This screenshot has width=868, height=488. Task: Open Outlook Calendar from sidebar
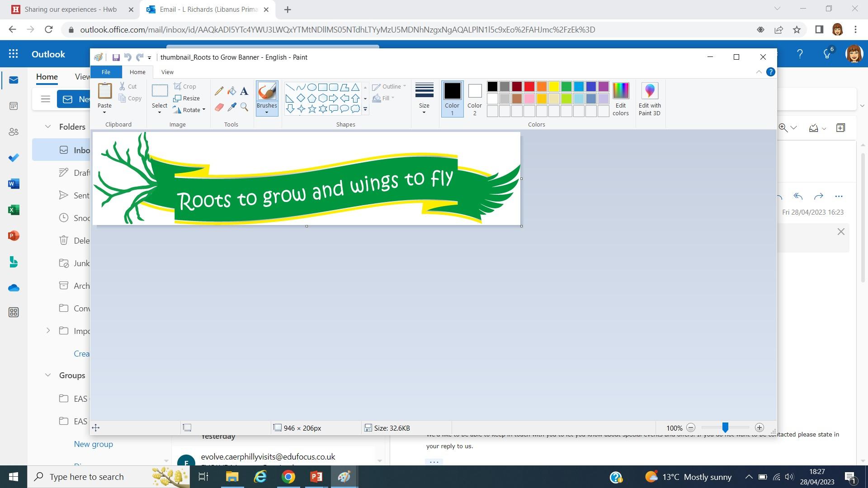14,106
